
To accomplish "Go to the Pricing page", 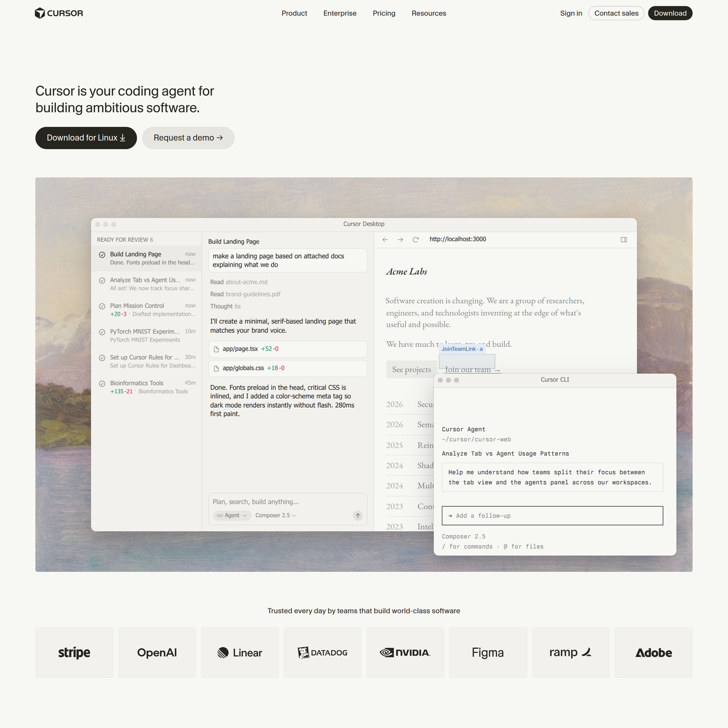I will (x=384, y=13).
